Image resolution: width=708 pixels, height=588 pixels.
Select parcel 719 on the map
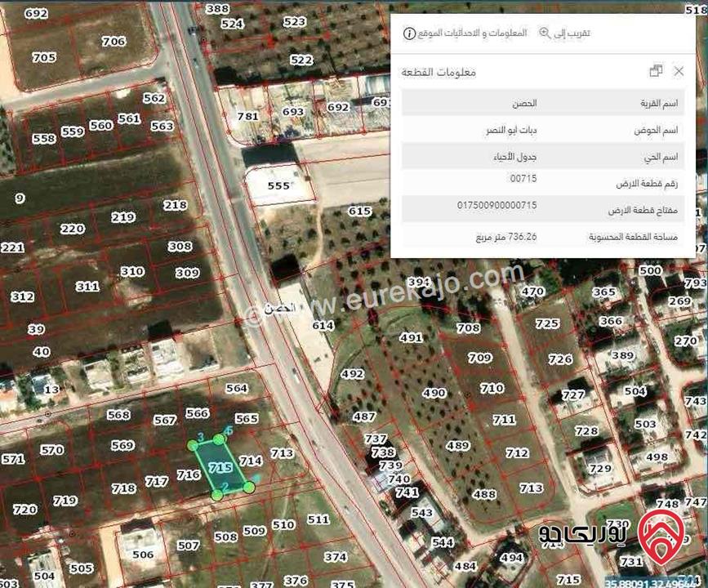(65, 501)
